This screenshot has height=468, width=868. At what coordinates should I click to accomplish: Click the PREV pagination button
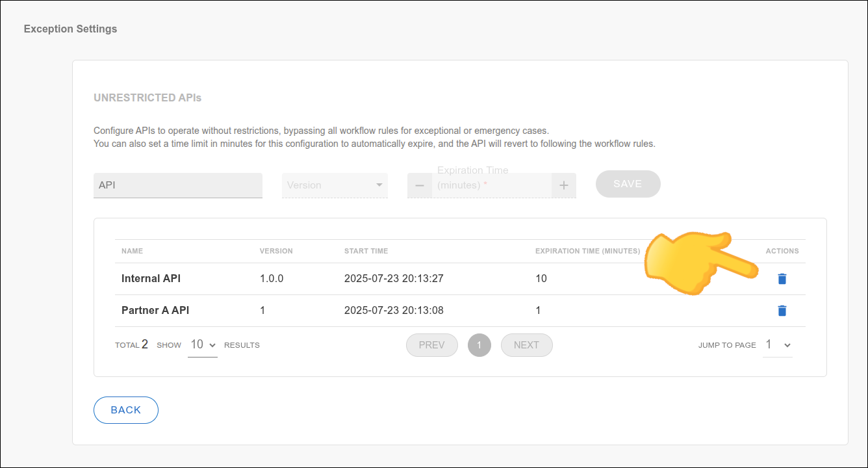[x=431, y=345]
